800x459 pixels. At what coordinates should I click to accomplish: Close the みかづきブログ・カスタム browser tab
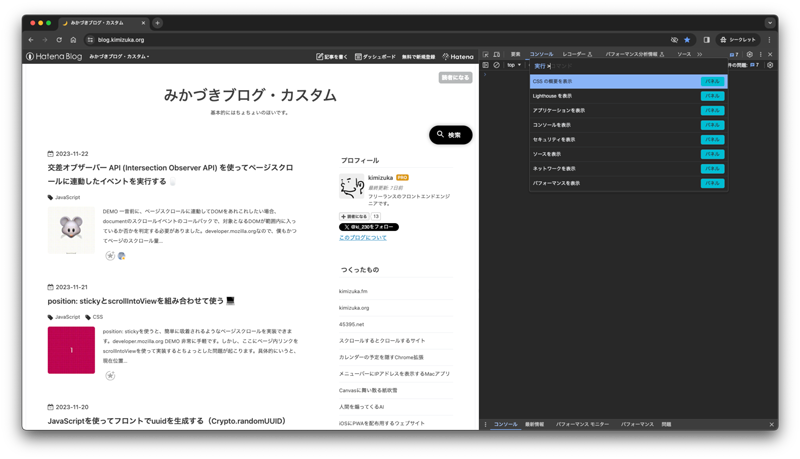[143, 23]
